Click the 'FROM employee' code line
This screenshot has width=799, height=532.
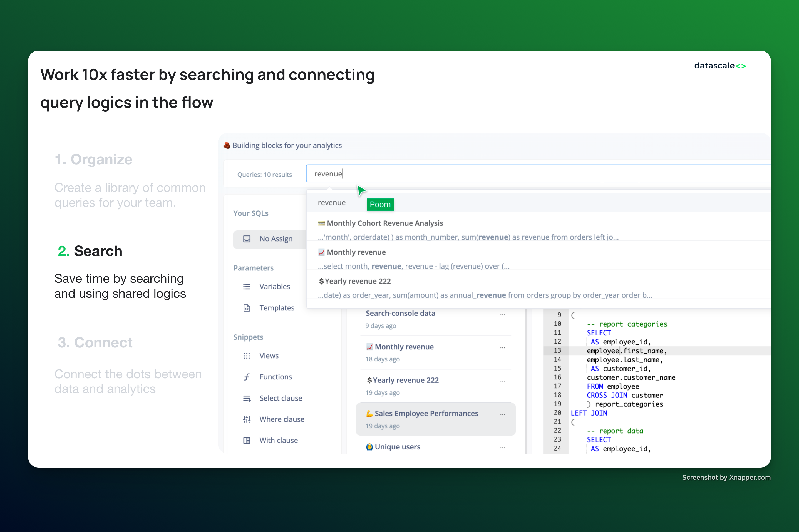(613, 386)
